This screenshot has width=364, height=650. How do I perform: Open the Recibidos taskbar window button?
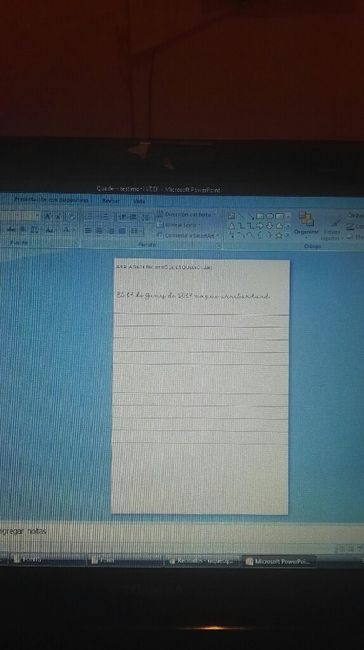click(203, 562)
